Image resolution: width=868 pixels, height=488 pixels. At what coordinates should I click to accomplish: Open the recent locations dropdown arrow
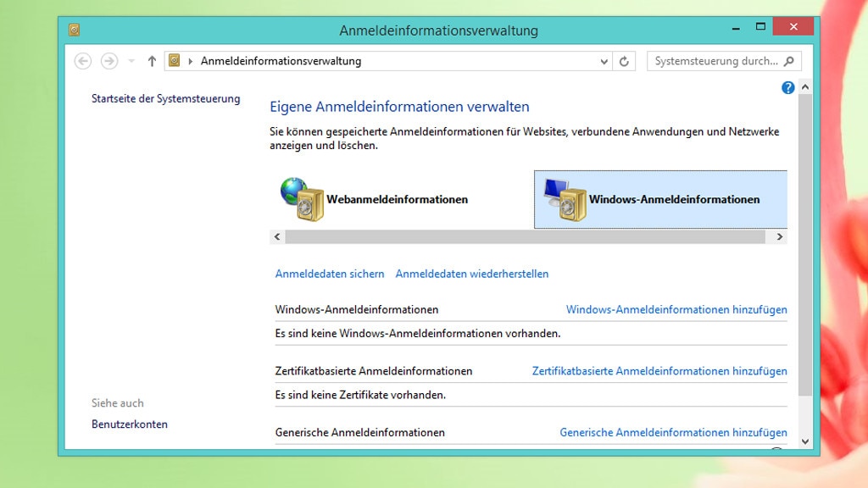(131, 61)
